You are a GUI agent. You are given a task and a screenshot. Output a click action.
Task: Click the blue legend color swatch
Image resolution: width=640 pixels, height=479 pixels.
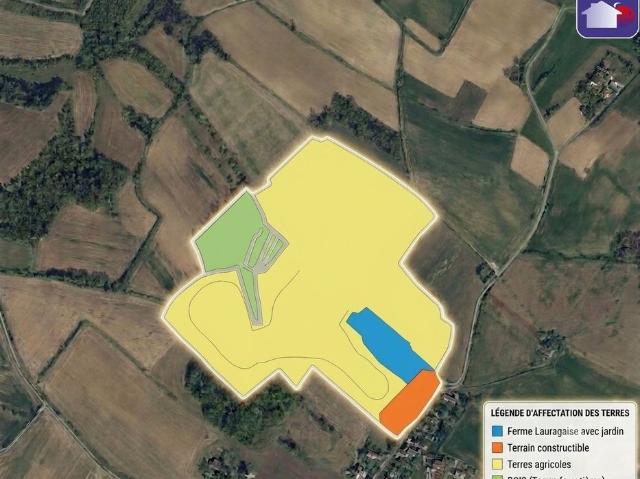click(x=497, y=431)
